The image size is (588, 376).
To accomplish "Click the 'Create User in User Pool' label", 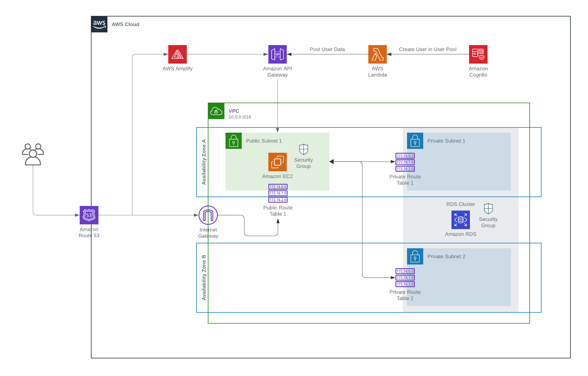I will pos(428,49).
